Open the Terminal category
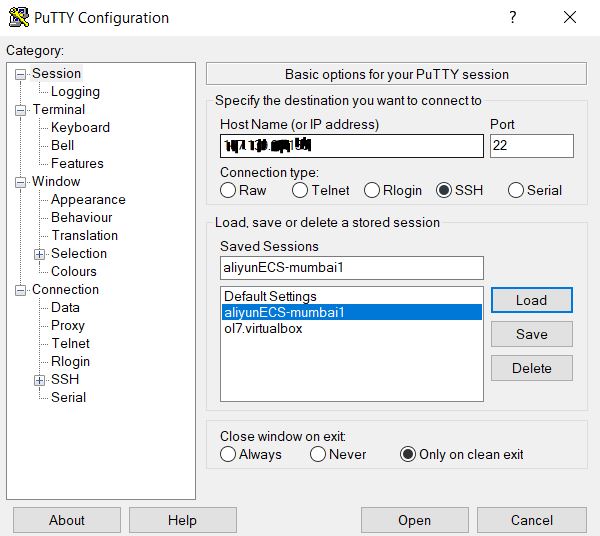Screen dimensions: 600x536 (x=59, y=109)
